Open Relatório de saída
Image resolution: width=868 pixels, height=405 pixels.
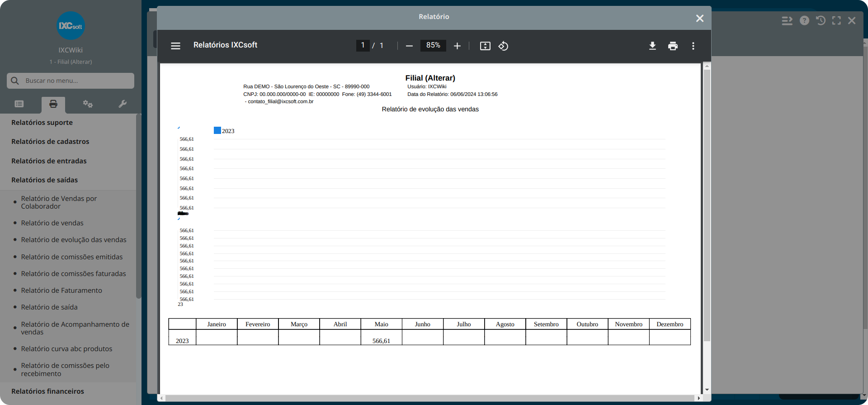[x=49, y=307]
